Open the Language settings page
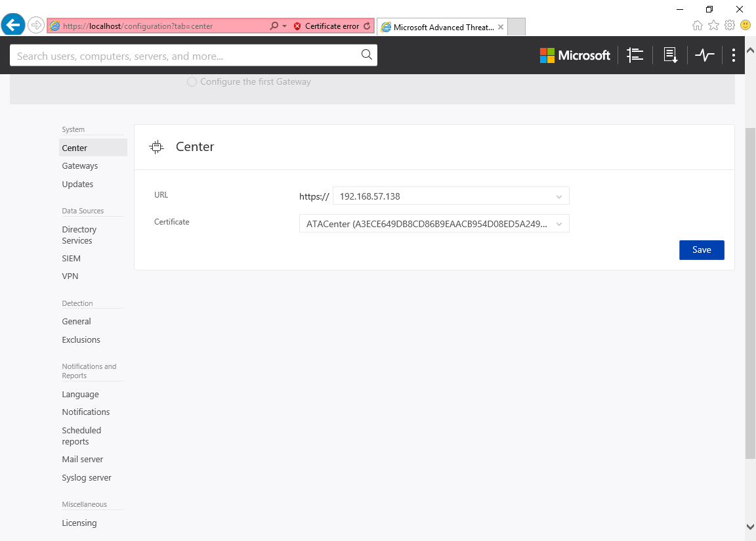The width and height of the screenshot is (756, 541). point(81,395)
